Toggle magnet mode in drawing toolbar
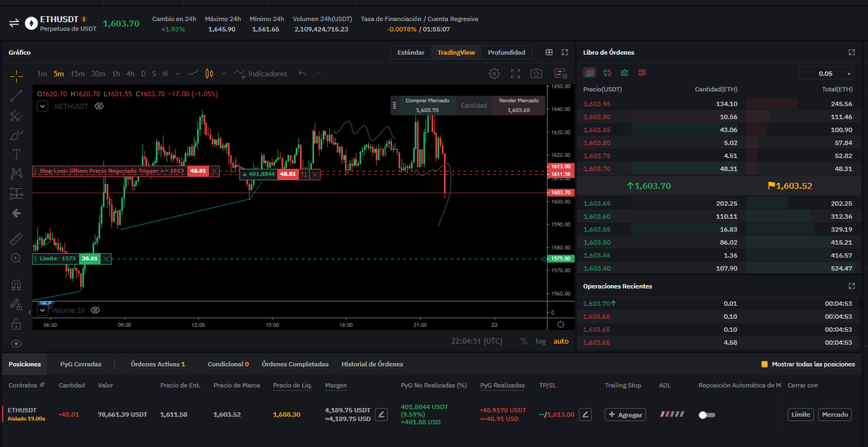868x447 pixels. (x=17, y=284)
